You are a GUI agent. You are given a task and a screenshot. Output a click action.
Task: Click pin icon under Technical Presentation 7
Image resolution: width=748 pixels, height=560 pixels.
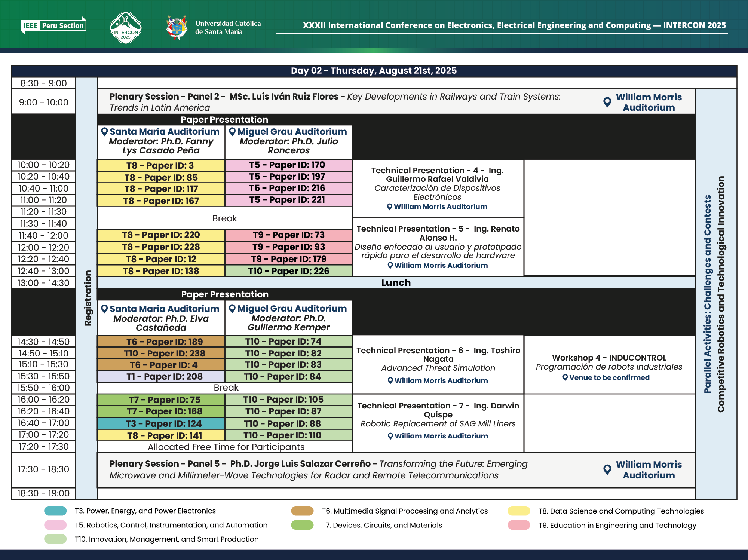[x=390, y=436]
